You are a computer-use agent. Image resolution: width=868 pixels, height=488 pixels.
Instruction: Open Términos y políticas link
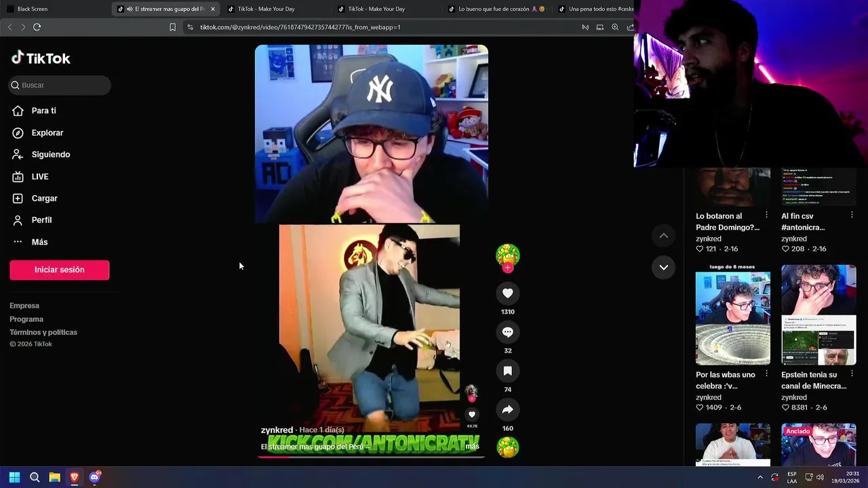(43, 332)
